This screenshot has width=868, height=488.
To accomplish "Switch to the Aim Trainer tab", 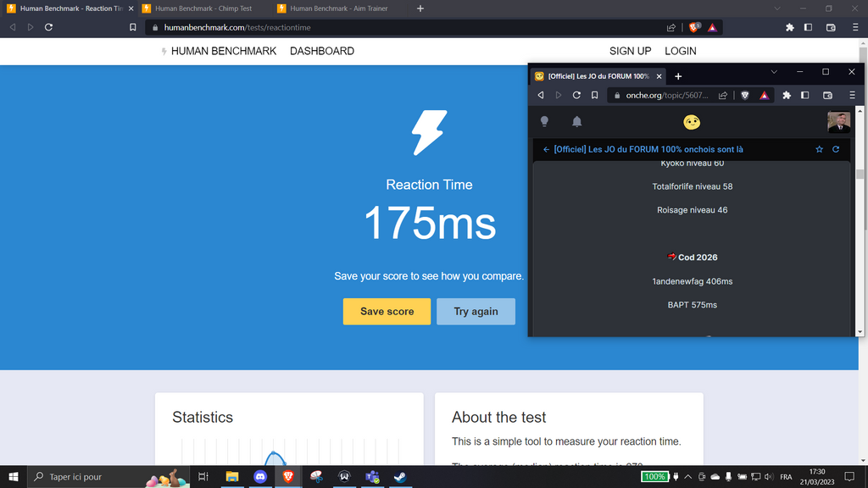I will pyautogui.click(x=339, y=8).
